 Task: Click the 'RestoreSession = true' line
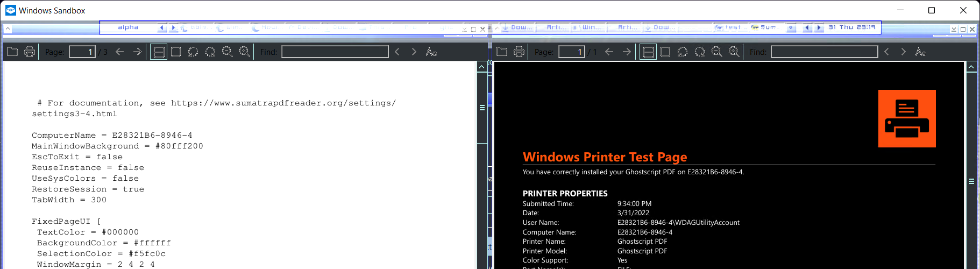(88, 189)
